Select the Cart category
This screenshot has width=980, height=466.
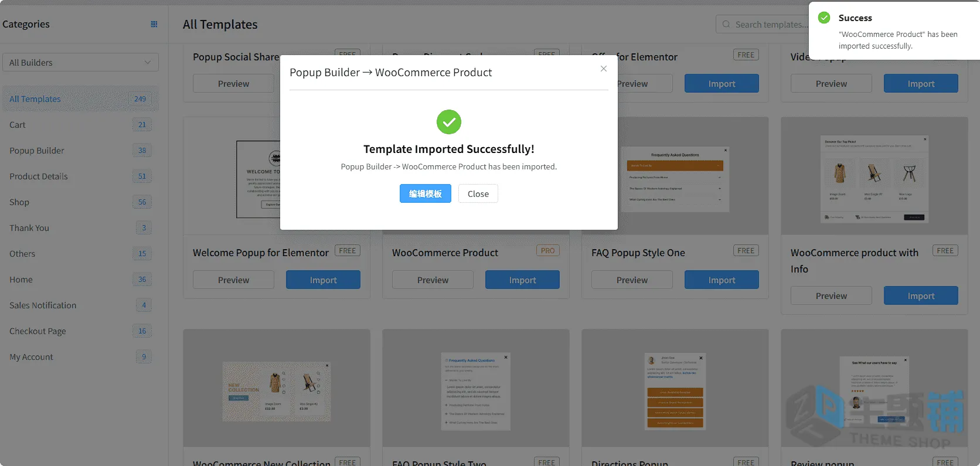point(80,124)
